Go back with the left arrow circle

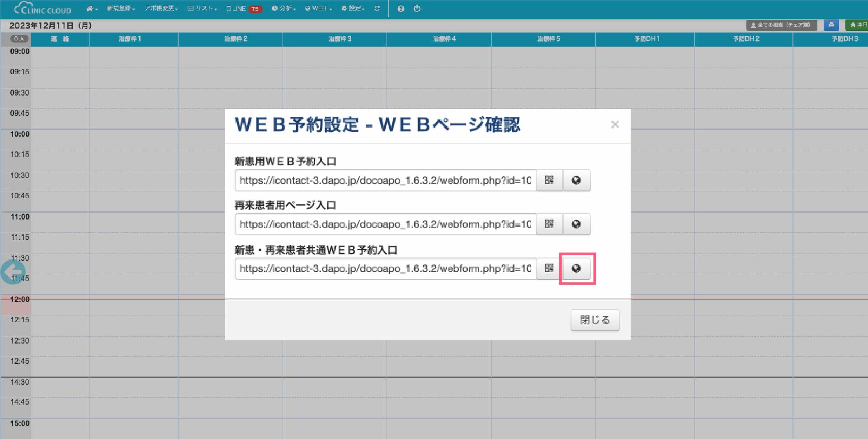click(13, 272)
